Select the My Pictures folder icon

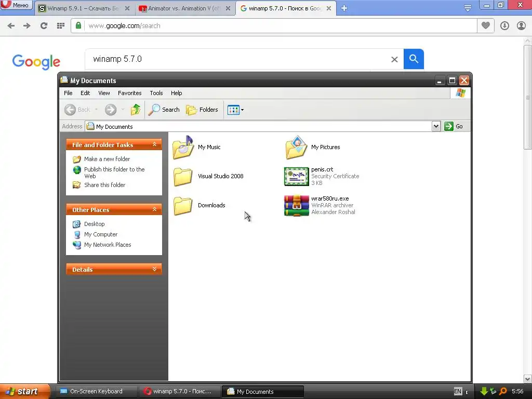296,147
